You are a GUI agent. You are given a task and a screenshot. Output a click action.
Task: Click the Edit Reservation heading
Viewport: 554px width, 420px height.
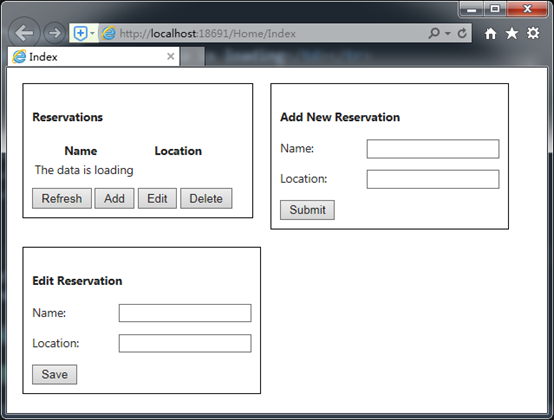click(77, 281)
